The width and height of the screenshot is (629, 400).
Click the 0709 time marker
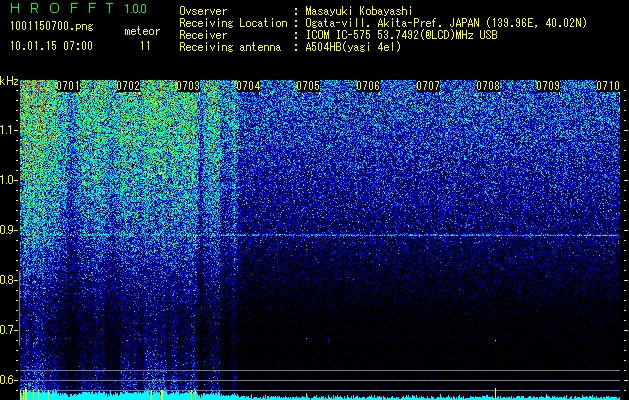tap(548, 86)
